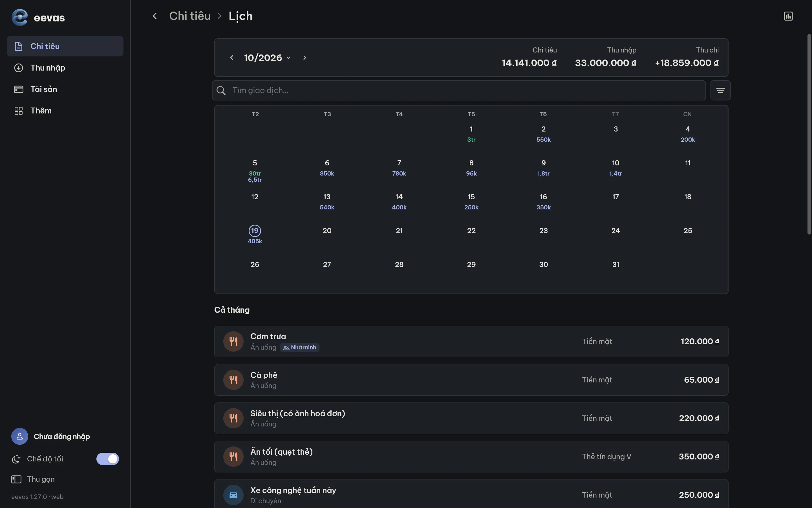This screenshot has width=812, height=508.
Task: Select day 9 showing 1,8tr
Action: pos(543,168)
